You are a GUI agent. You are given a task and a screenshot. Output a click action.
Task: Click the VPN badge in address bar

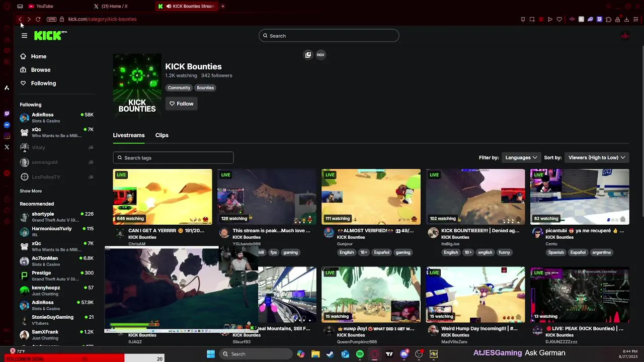[x=51, y=19]
